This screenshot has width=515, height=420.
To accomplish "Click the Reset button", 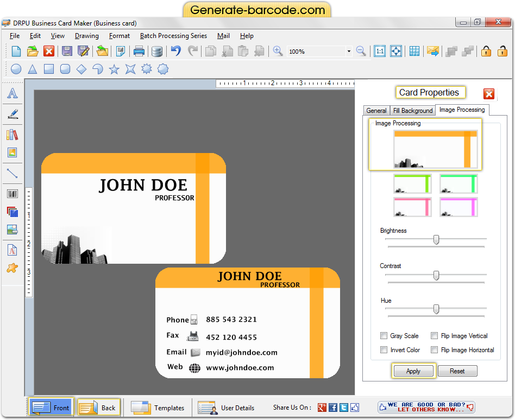I will pyautogui.click(x=457, y=371).
